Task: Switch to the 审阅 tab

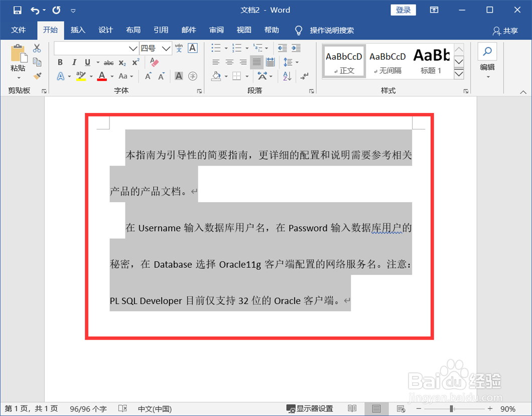Action: pyautogui.click(x=216, y=30)
